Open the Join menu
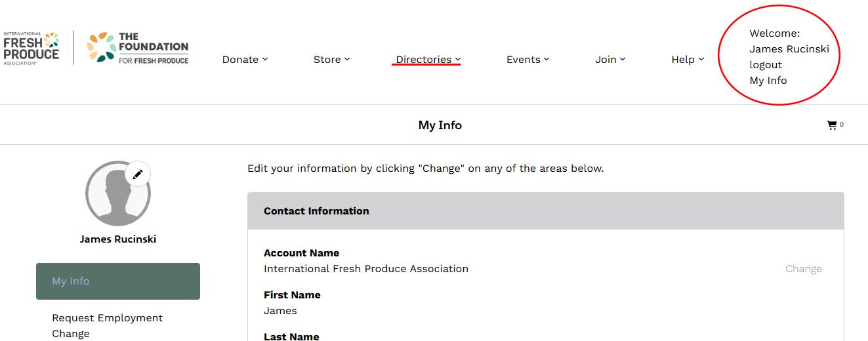 610,60
